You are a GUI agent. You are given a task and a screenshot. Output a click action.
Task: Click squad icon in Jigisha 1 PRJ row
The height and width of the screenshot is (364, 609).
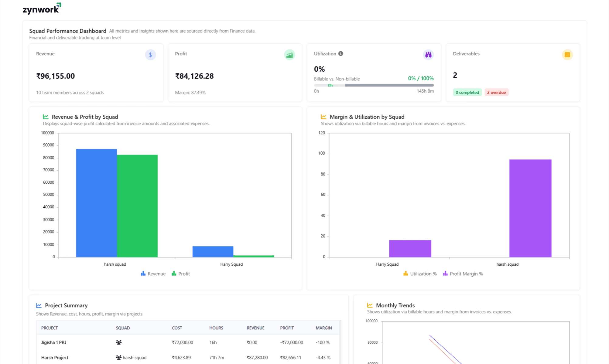click(119, 342)
